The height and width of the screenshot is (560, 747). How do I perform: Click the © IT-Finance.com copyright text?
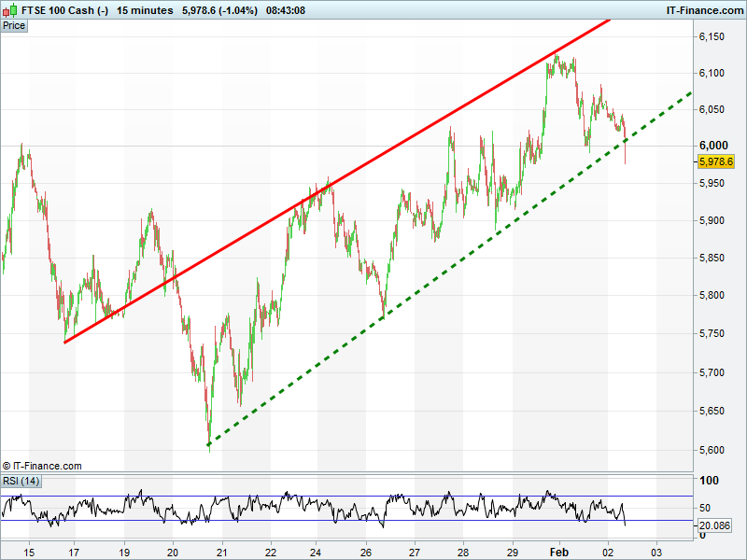tap(42, 466)
